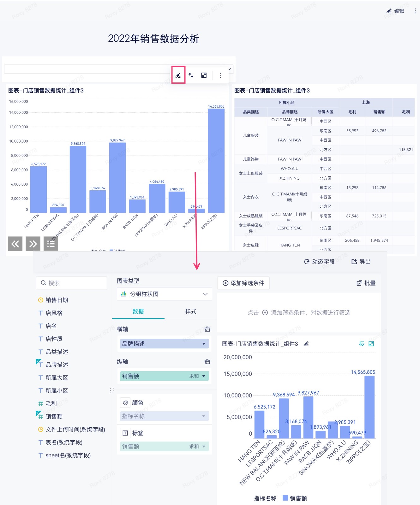The height and width of the screenshot is (505, 420).
Task: Click the edit pencil icon in chart toolbar
Action: pyautogui.click(x=178, y=75)
